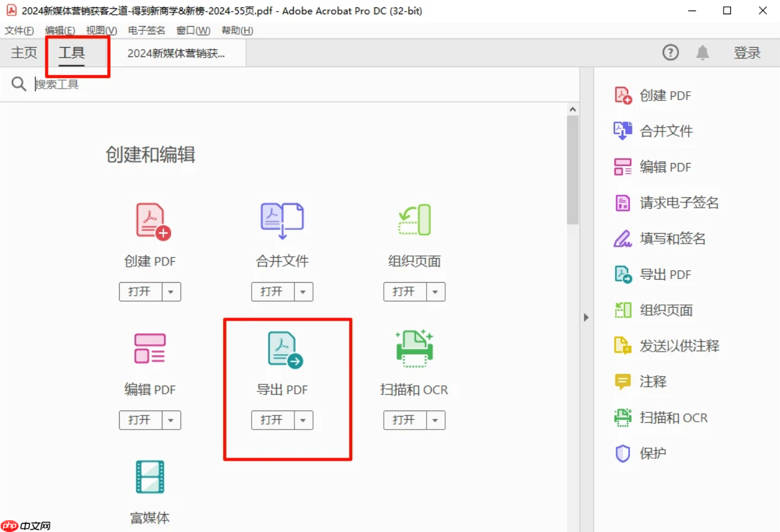The image size is (780, 532).
Task: Open the 导出 PDF tool icon
Action: click(x=281, y=348)
